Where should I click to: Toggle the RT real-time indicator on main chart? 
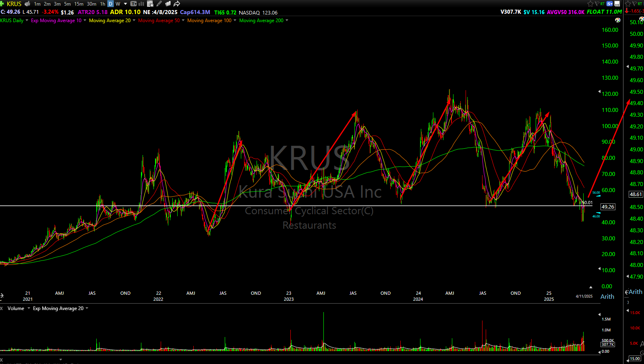pos(603,4)
